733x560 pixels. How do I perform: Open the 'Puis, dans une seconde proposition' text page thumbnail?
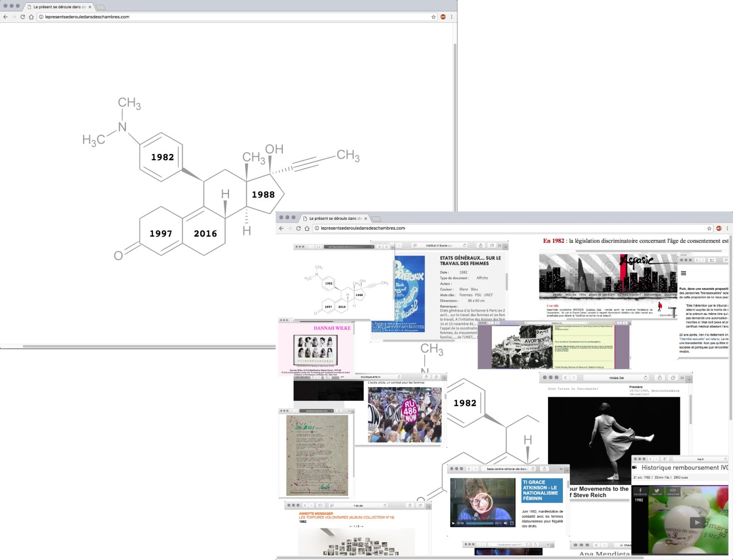pyautogui.click(x=703, y=307)
